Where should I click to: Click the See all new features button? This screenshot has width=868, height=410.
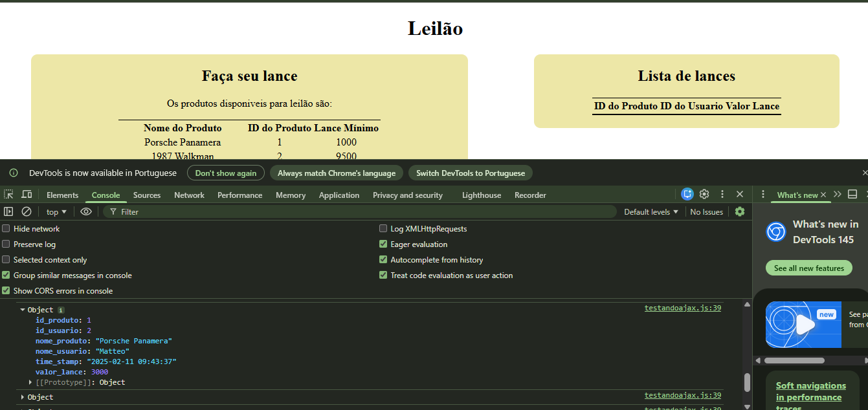[x=808, y=268]
